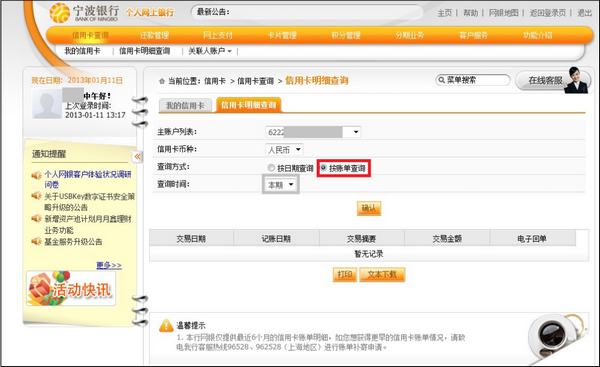Screen dimensions: 600x367
Task: Click the 交易摘要 column header
Action: tap(362, 239)
